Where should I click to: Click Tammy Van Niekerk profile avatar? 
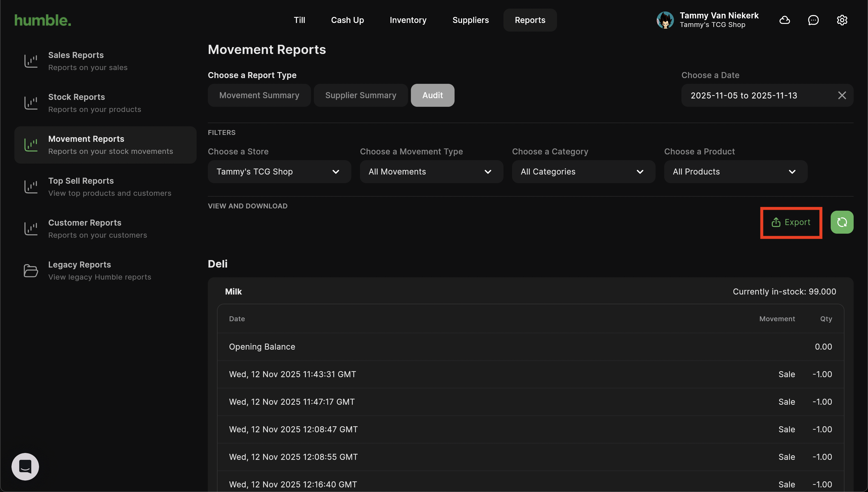(x=665, y=20)
